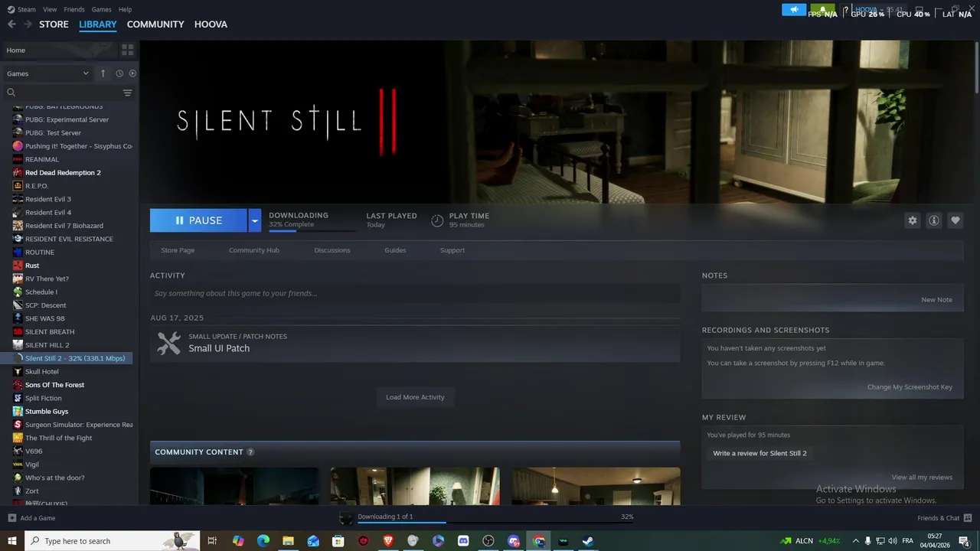Click View all my reviews
Viewport: 980px width, 551px height.
tap(922, 478)
